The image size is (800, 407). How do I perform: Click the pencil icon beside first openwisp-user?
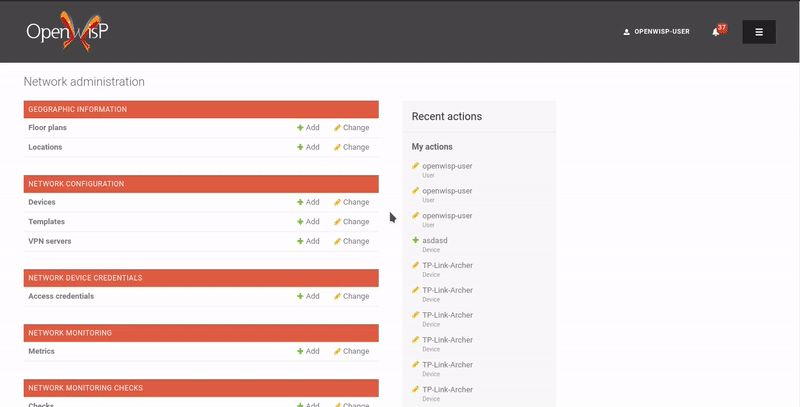(x=415, y=165)
